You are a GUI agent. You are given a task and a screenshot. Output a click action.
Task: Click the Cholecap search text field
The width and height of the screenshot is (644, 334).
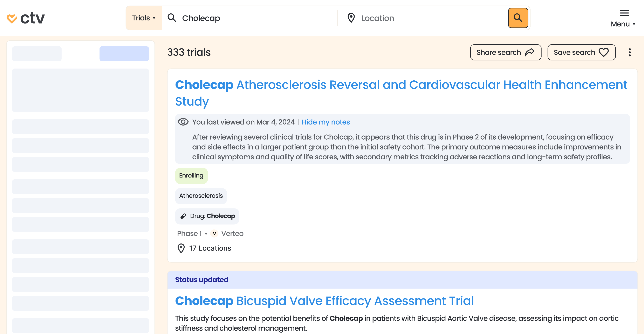258,18
